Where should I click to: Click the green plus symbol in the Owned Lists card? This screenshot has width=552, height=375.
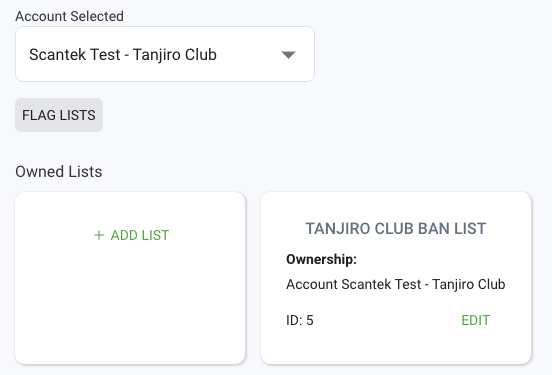(x=99, y=235)
